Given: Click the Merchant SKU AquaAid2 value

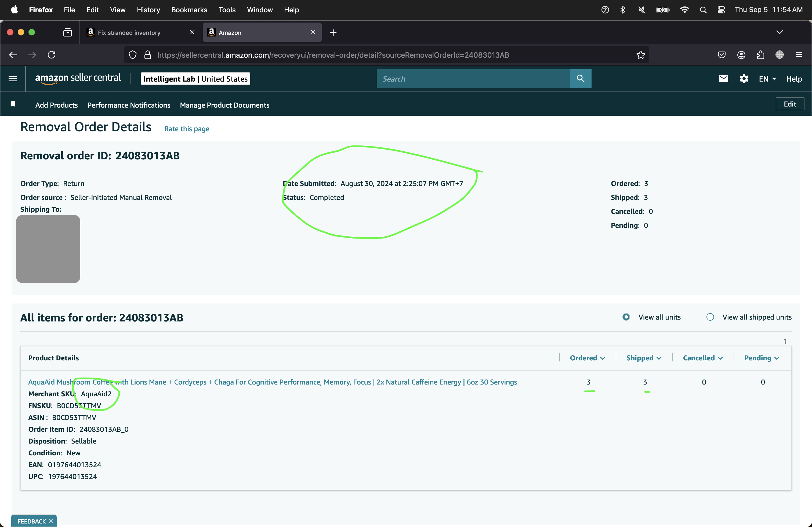Looking at the screenshot, I should pos(96,394).
